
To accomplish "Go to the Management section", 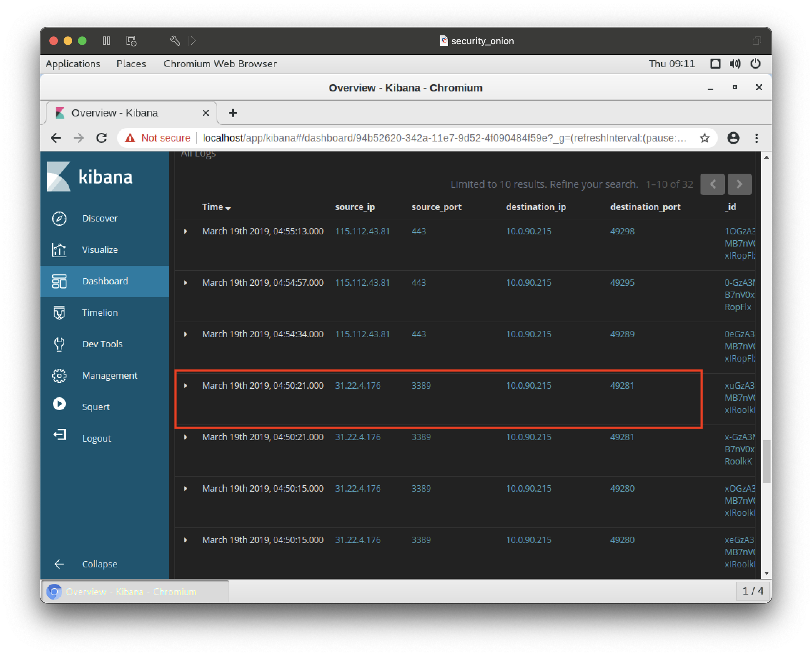I will [x=110, y=376].
